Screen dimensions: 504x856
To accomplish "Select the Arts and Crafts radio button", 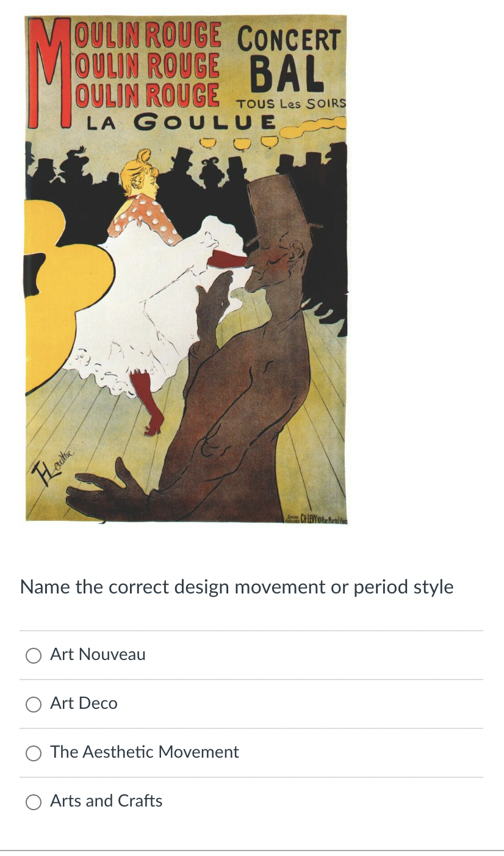I will point(34,802).
